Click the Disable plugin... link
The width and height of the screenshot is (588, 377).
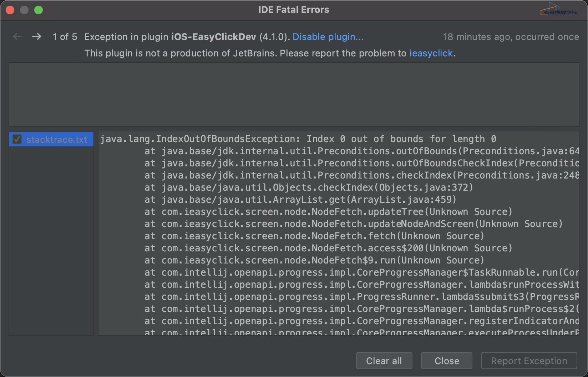pyautogui.click(x=328, y=37)
